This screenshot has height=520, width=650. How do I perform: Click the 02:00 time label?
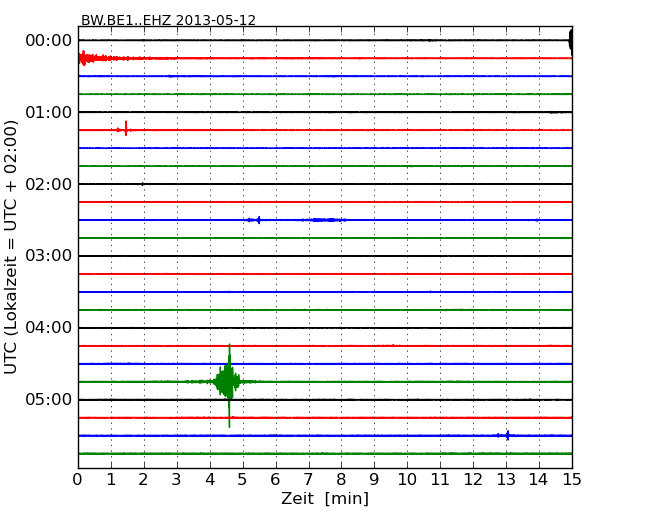[49, 184]
